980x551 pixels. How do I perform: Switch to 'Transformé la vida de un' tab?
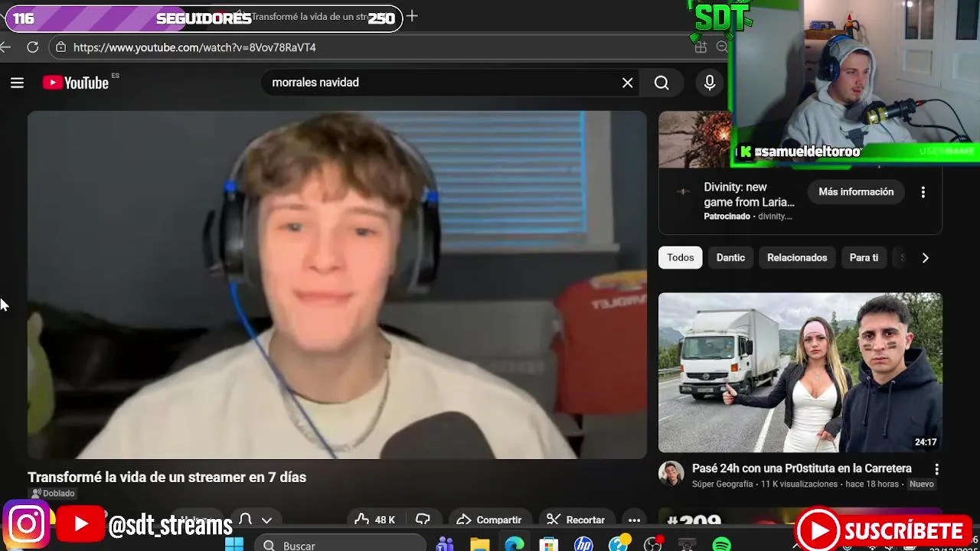[310, 17]
